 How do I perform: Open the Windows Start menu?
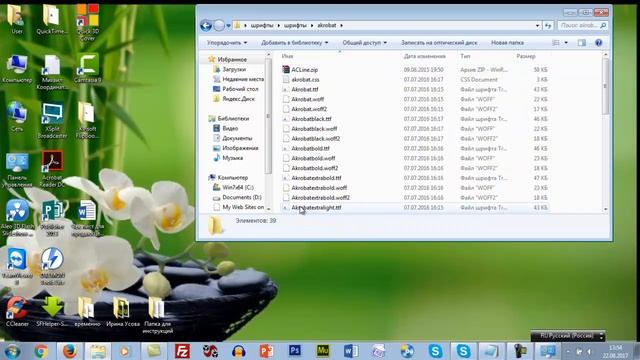click(12, 351)
